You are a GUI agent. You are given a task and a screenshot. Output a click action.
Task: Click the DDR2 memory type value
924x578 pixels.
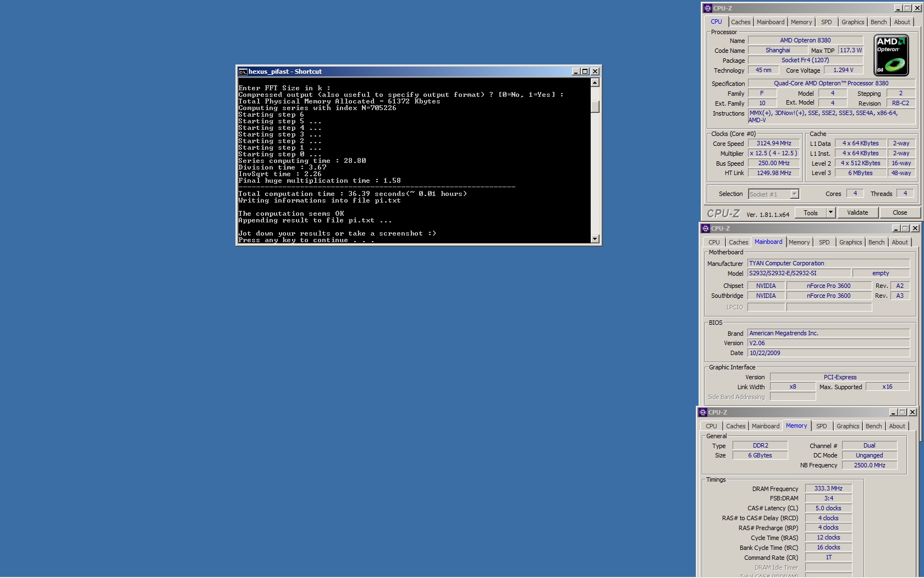tap(761, 445)
